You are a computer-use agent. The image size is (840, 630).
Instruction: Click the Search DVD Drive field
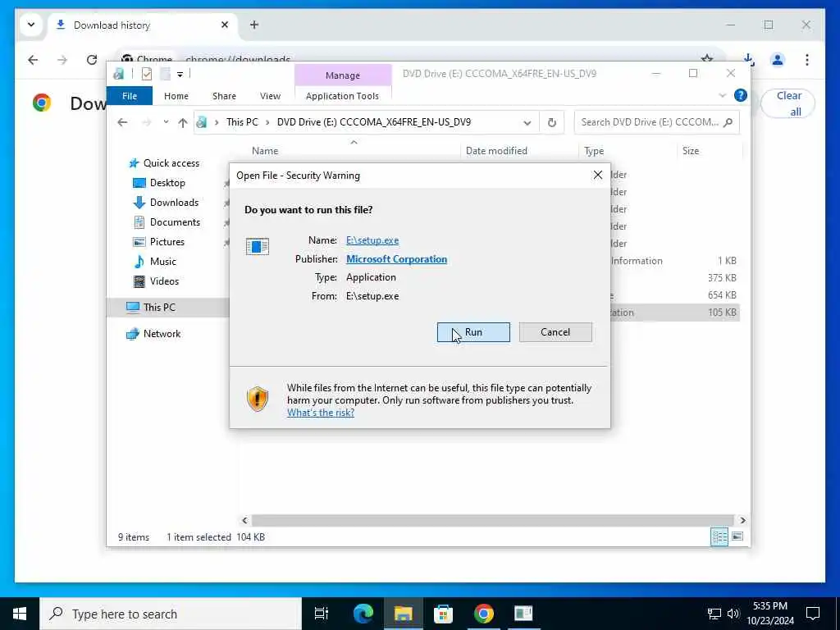[656, 122]
